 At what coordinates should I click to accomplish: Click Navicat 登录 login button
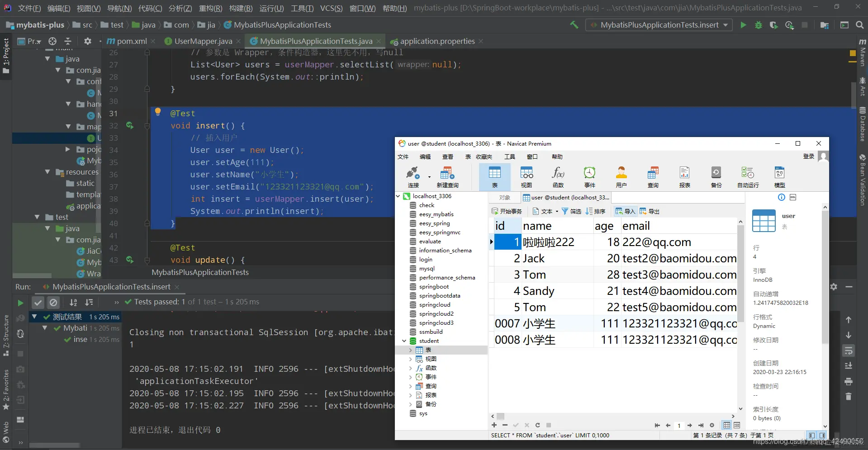pos(809,156)
